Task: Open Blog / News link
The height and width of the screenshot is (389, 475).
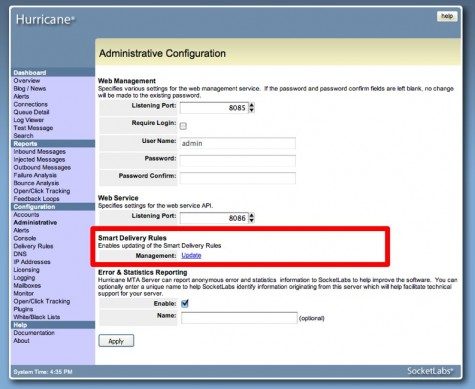Action: (x=30, y=89)
